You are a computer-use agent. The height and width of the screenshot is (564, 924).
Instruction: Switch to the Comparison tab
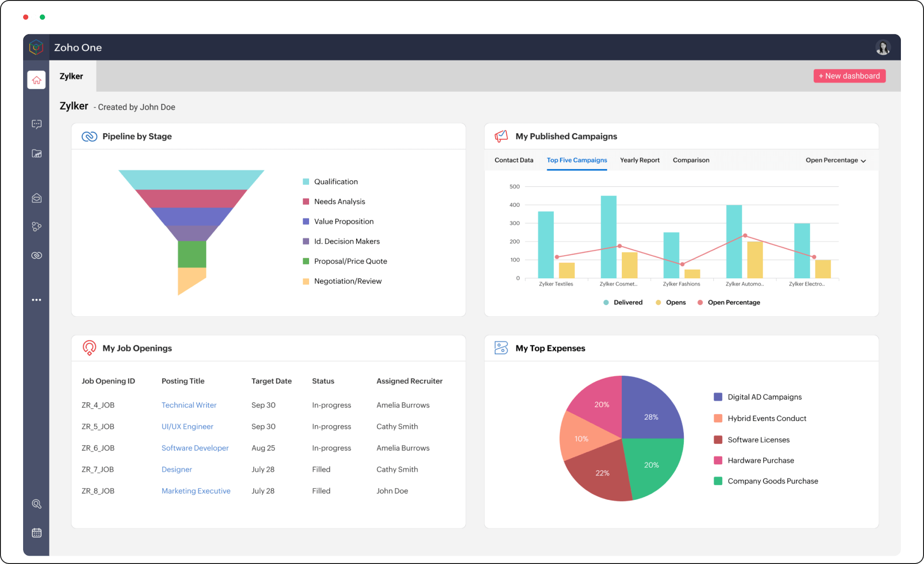tap(691, 160)
